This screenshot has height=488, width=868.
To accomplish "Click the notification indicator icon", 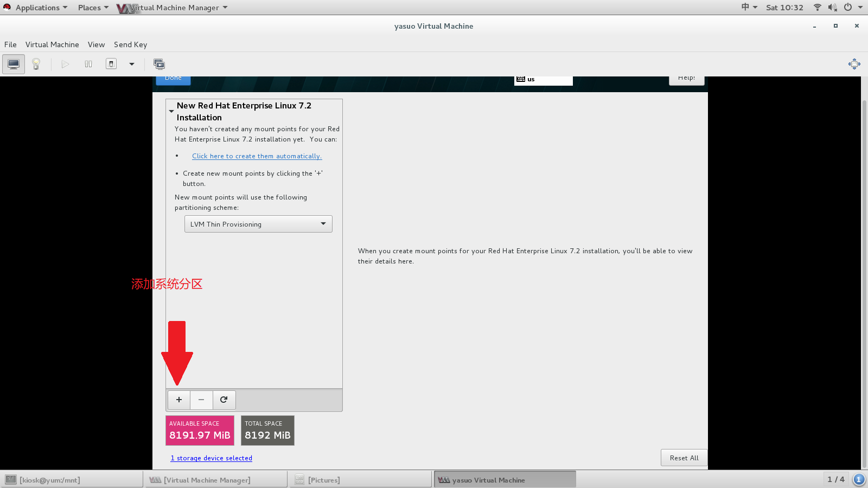I will tap(859, 479).
